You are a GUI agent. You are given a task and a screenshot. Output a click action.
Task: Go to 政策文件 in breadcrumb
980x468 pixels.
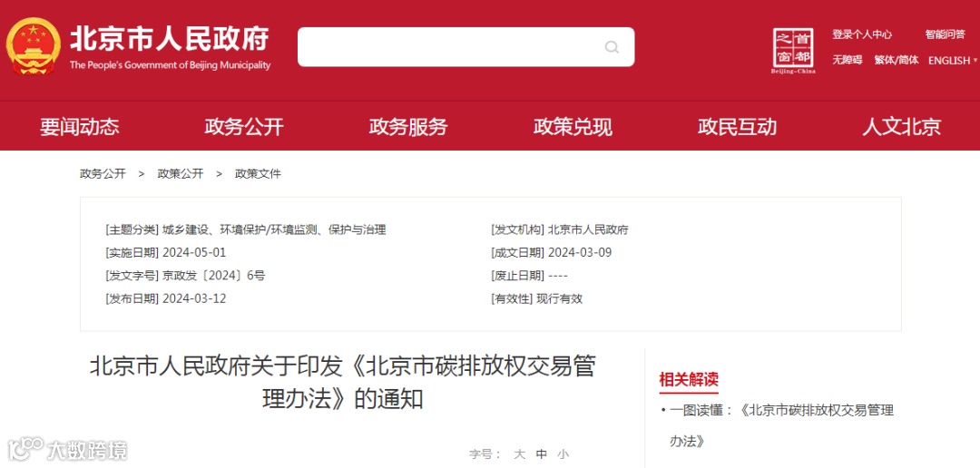(258, 174)
